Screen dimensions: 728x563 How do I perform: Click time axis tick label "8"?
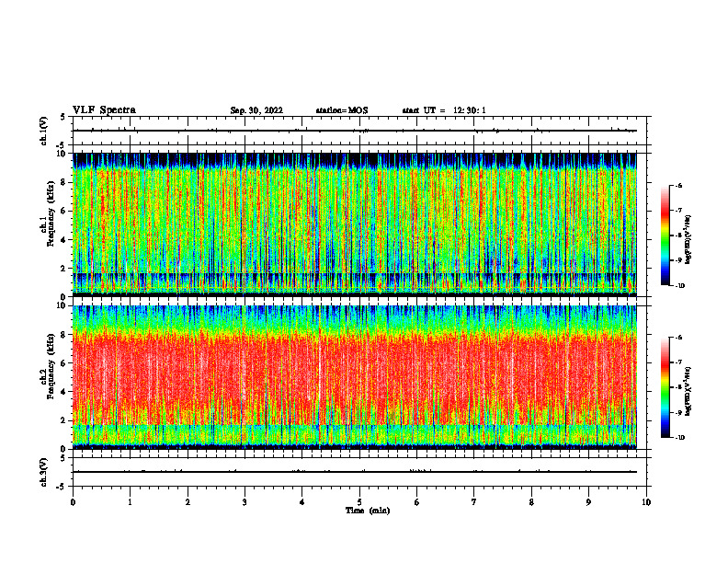pyautogui.click(x=531, y=502)
